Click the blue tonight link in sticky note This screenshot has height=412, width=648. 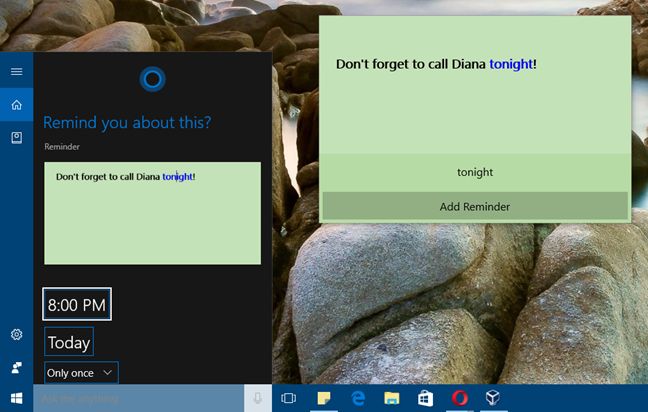(511, 64)
